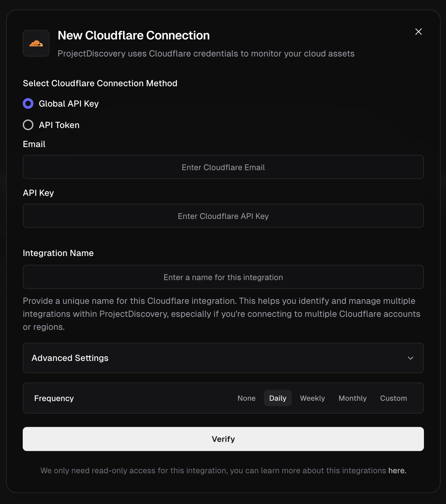
Task: Set scan frequency to None
Action: 246,398
